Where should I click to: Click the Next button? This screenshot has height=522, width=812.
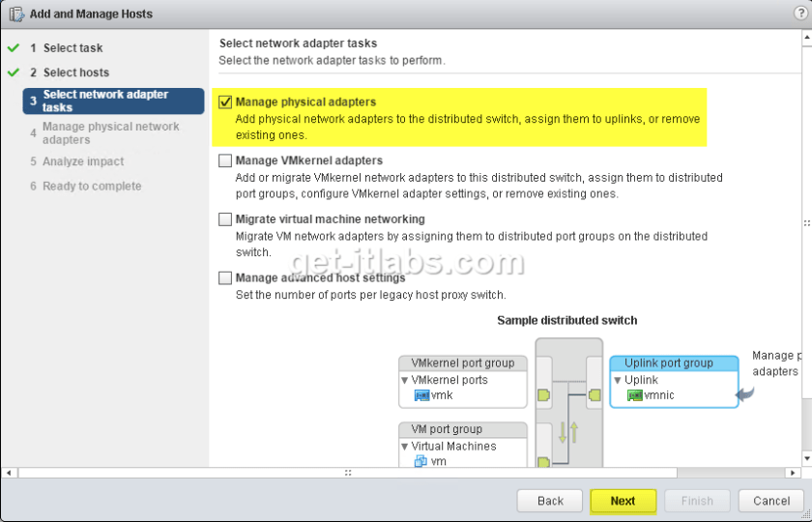pos(623,501)
